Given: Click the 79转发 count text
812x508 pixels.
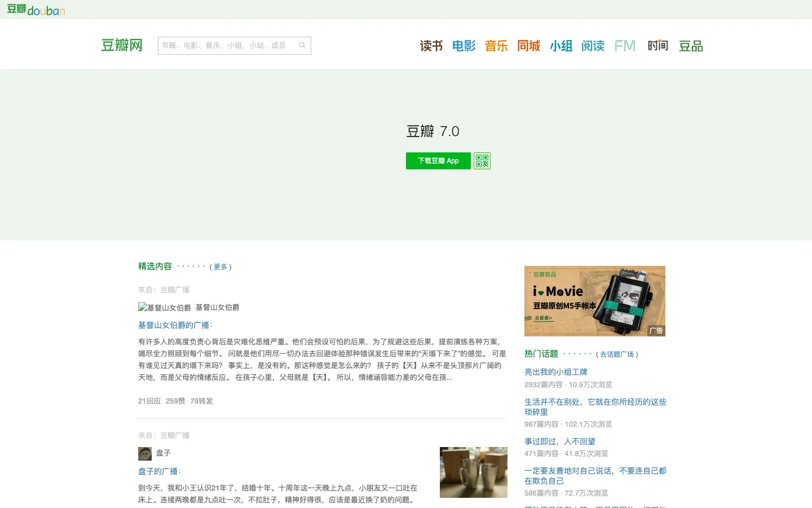Looking at the screenshot, I should [x=202, y=401].
